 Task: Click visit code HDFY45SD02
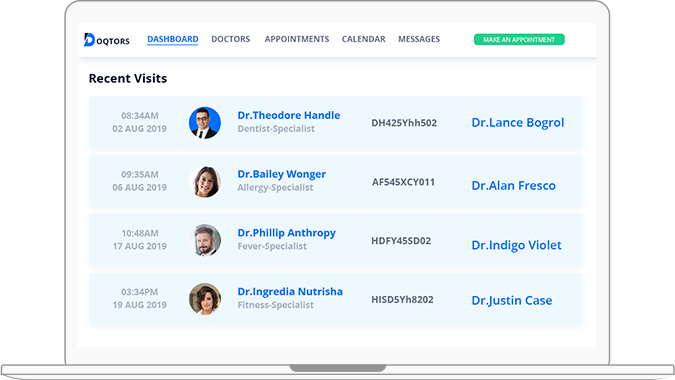pyautogui.click(x=401, y=241)
